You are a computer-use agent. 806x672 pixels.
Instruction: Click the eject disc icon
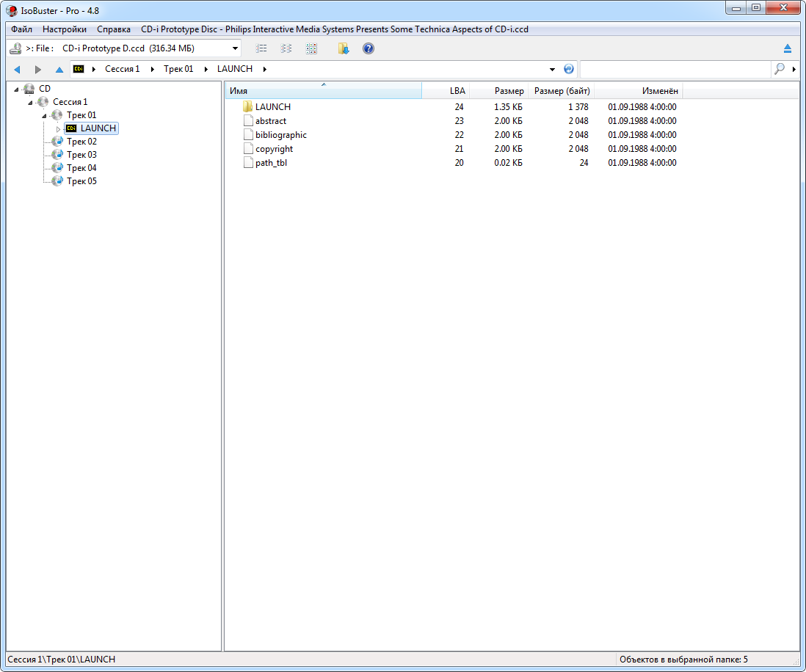(x=788, y=48)
